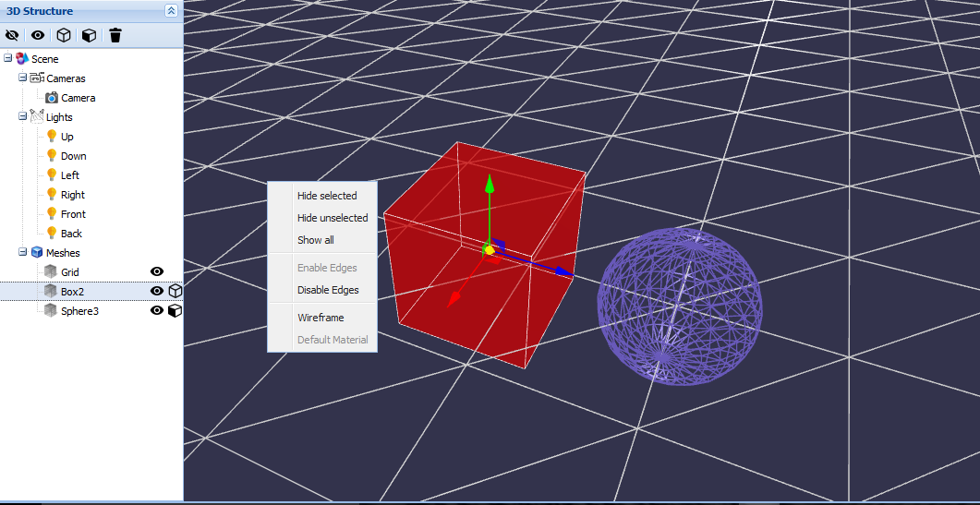Select the Meshes group in tree
Image resolution: width=980 pixels, height=505 pixels.
coord(63,253)
